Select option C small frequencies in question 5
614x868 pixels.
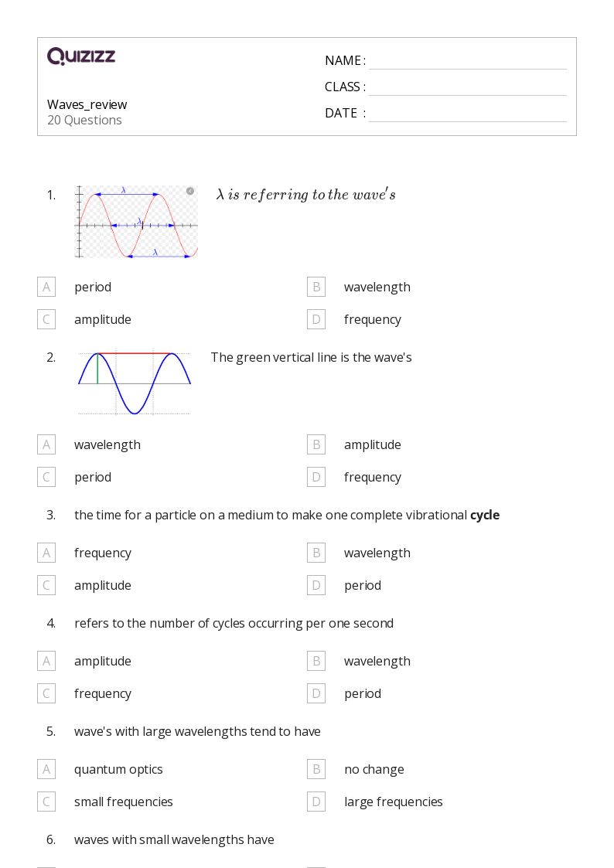(x=46, y=802)
